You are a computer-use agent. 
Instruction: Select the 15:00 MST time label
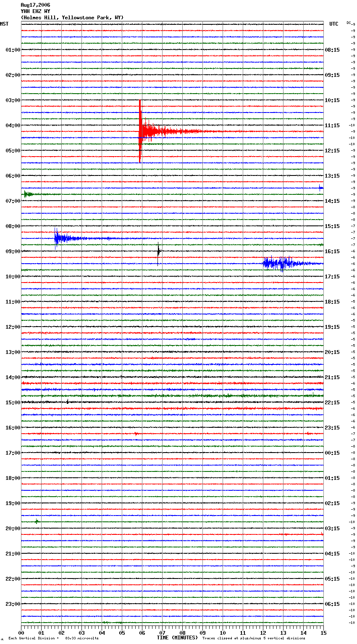point(13,403)
